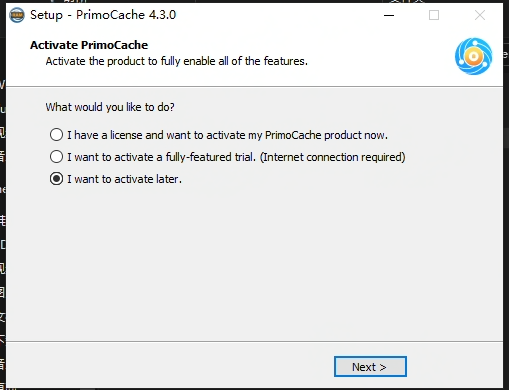This screenshot has width=509, height=390.
Task: Choose the fully-featured trial radio button
Action: coord(56,157)
